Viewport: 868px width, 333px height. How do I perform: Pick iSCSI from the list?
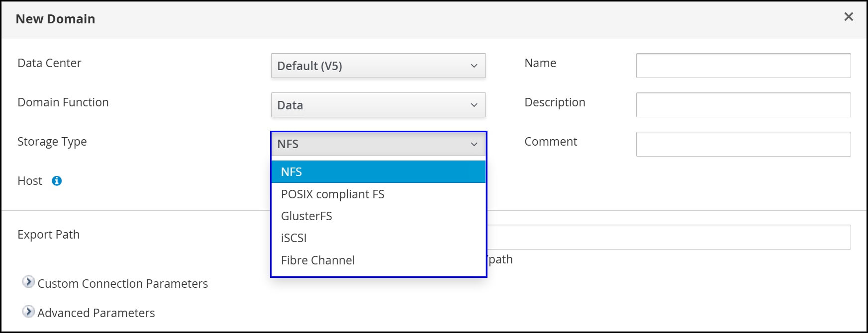coord(378,238)
